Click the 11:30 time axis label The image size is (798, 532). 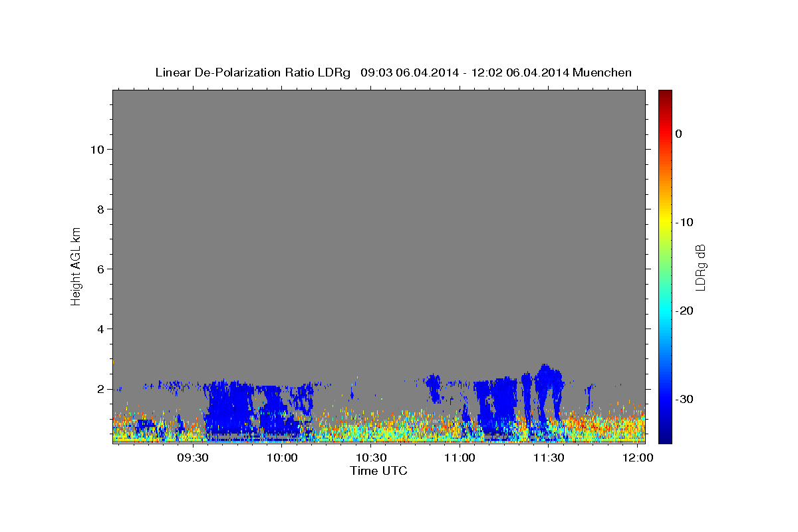[549, 458]
